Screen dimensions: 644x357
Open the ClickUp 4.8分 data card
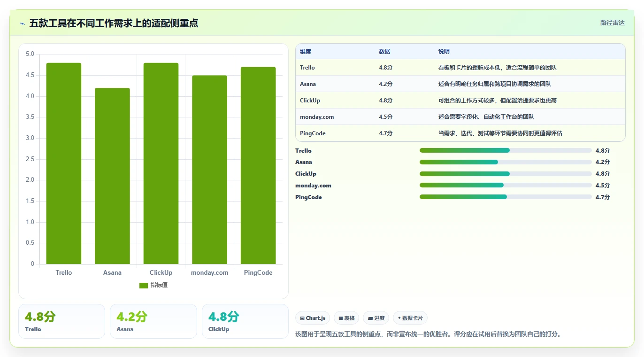point(245,321)
